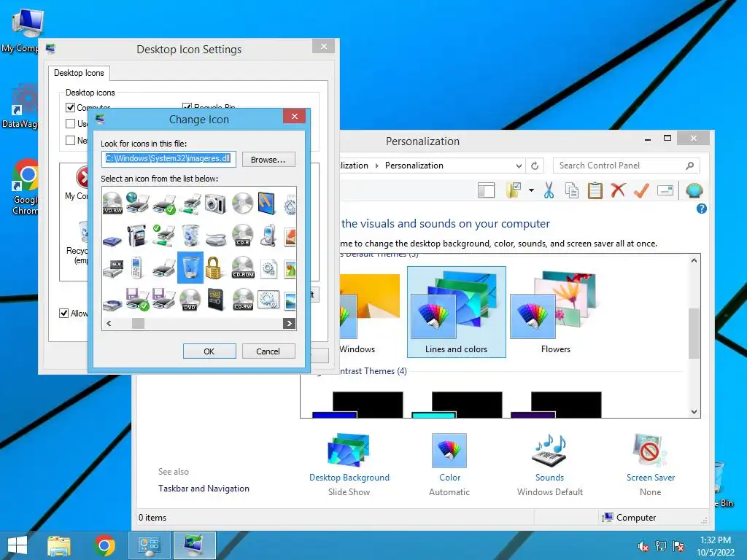Select the highlighted empty recycle bin icon

(x=190, y=268)
